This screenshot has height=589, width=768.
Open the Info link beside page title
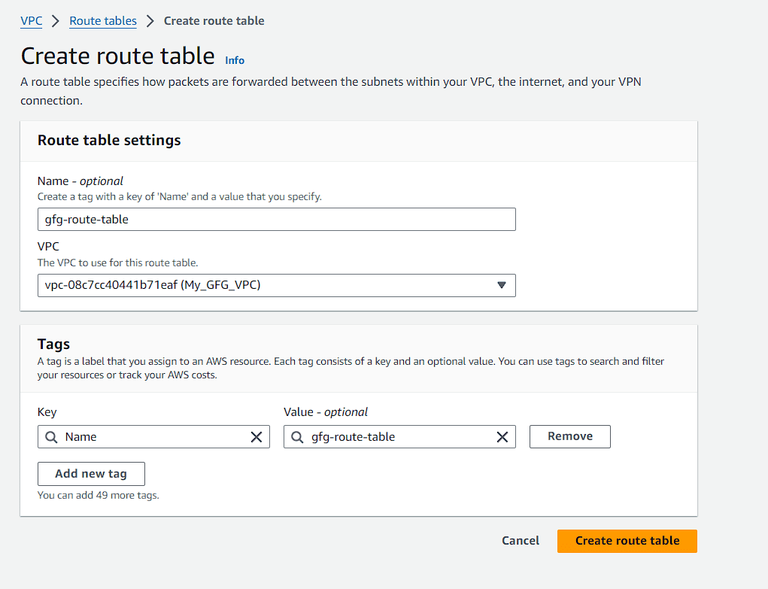coord(235,60)
